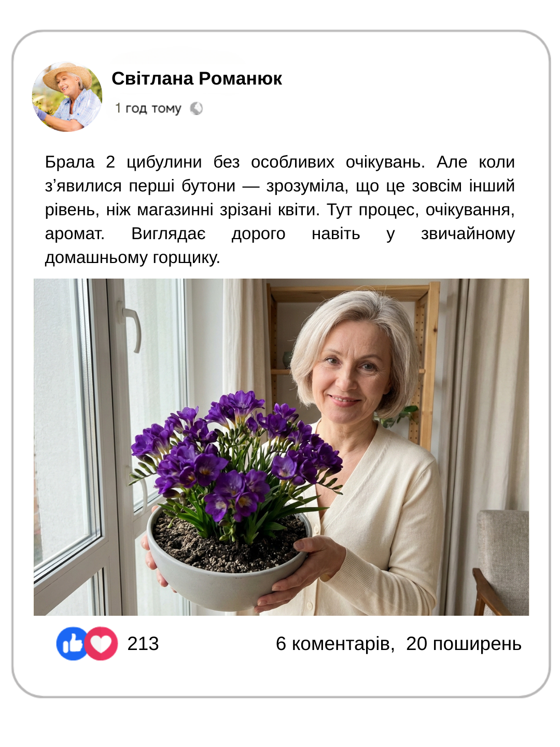Click the globe public-audience icon
This screenshot has width=560, height=747.
point(196,108)
